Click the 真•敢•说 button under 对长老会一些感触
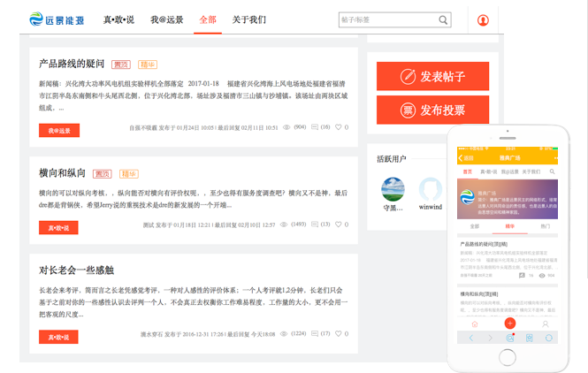This screenshot has height=373, width=588. point(58,337)
